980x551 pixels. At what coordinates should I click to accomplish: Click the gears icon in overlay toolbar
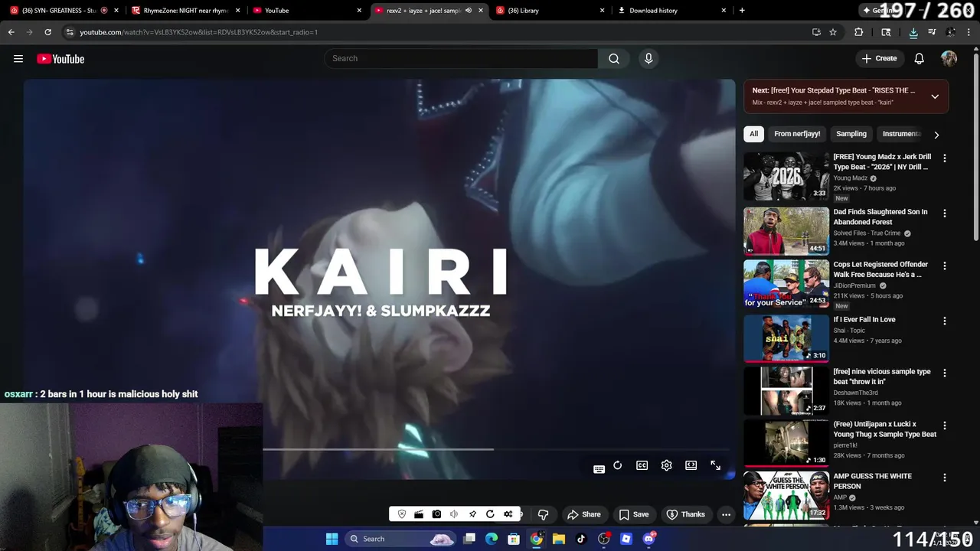(x=509, y=514)
